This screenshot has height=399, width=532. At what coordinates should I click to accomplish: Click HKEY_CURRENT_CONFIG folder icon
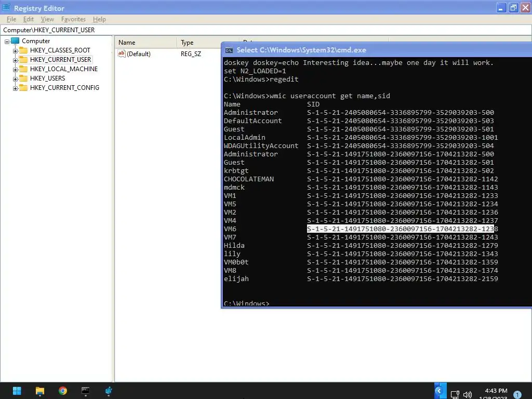[23, 87]
